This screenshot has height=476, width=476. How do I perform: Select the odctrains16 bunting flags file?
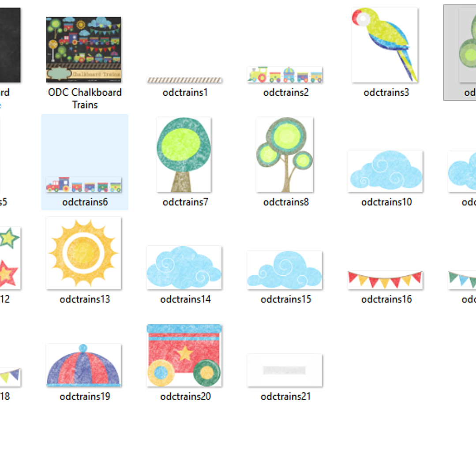coord(385,280)
